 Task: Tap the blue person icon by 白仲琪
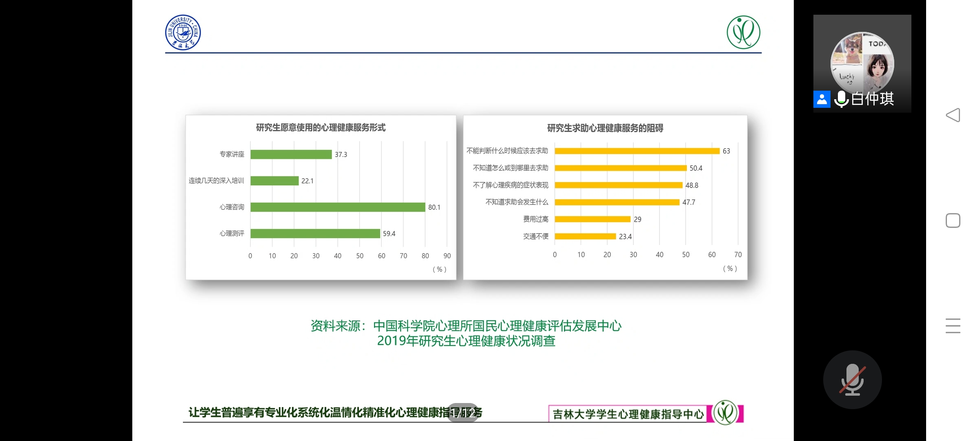click(822, 99)
